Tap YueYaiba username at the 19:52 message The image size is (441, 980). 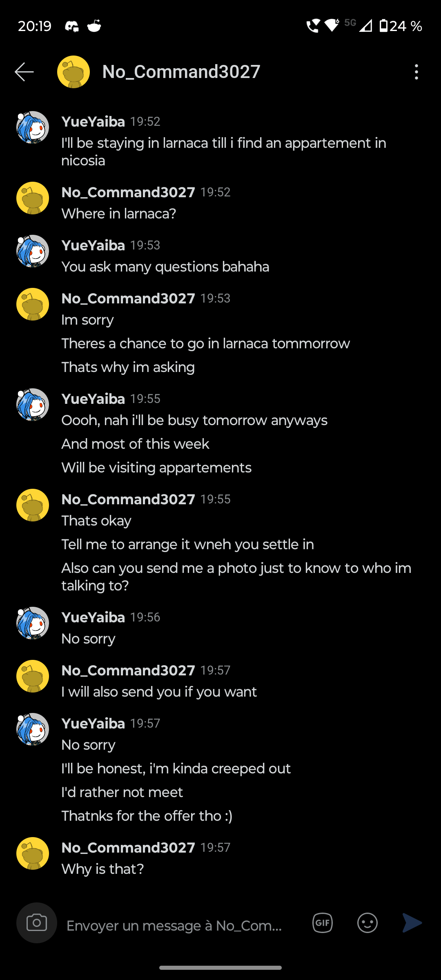click(x=93, y=122)
